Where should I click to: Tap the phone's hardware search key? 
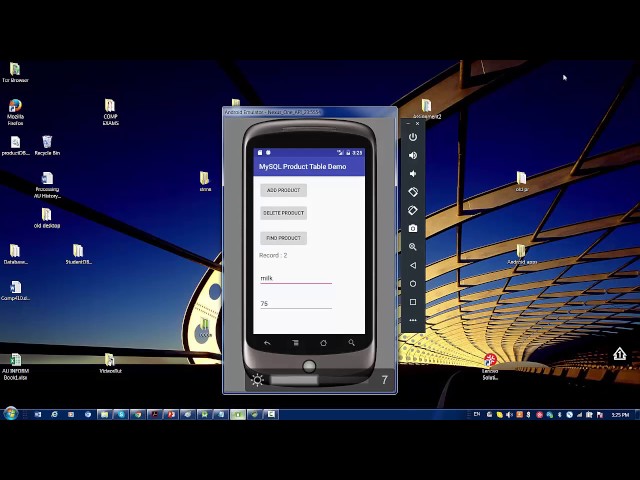click(351, 343)
